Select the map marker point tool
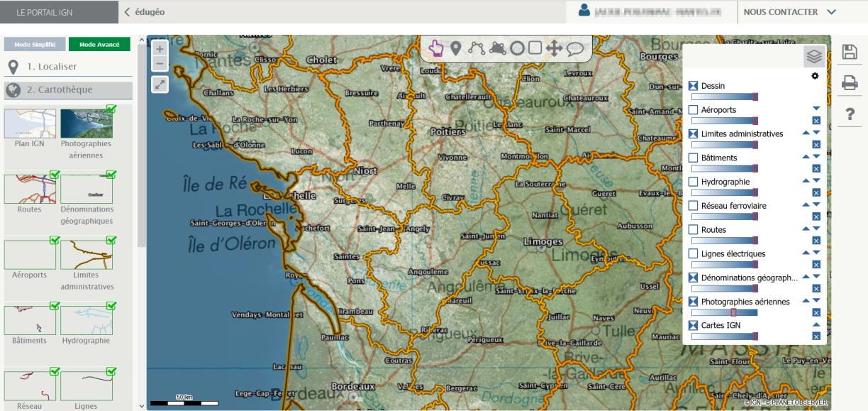 click(455, 48)
